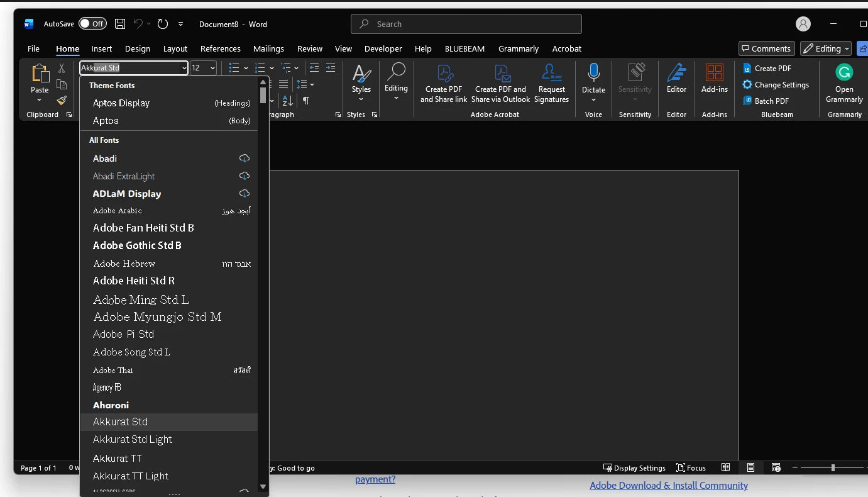The image size is (868, 497).
Task: Click the Search box in title bar
Action: 466,24
